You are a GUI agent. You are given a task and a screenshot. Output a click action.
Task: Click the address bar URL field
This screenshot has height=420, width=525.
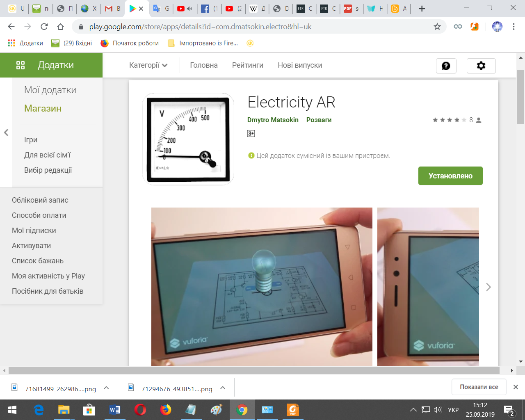tap(258, 27)
